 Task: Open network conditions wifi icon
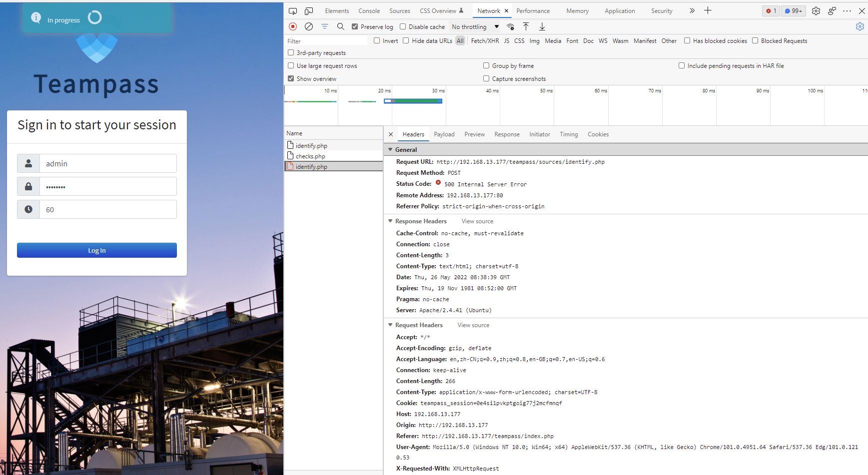tap(510, 26)
